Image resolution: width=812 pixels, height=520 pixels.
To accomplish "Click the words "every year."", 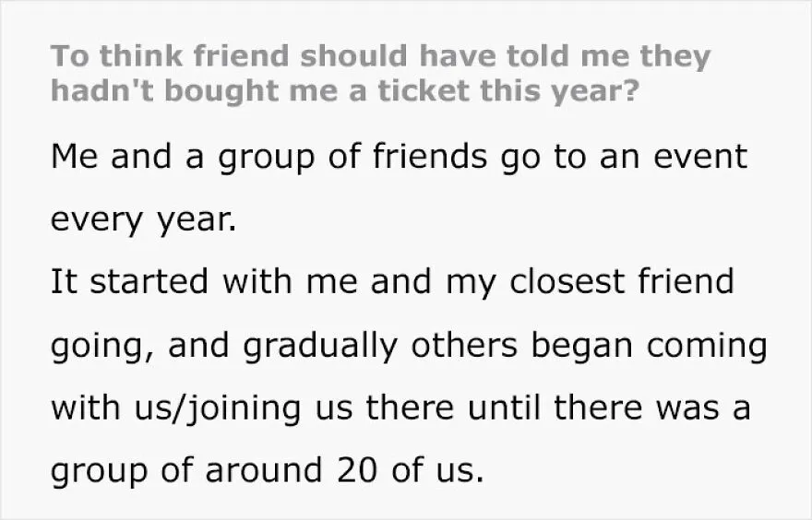I will [x=143, y=220].
